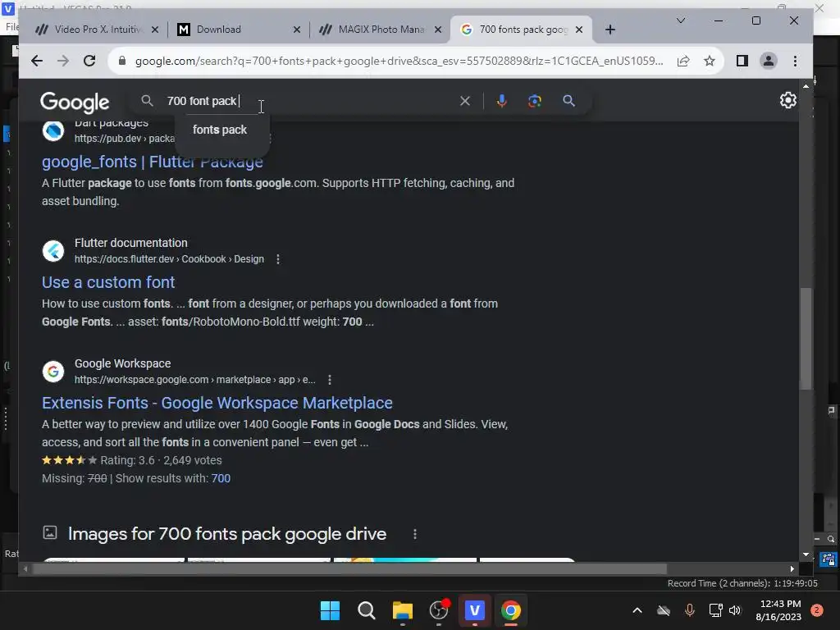The width and height of the screenshot is (840, 630).
Task: Close the Video Pro X tab
Action: pos(155,30)
